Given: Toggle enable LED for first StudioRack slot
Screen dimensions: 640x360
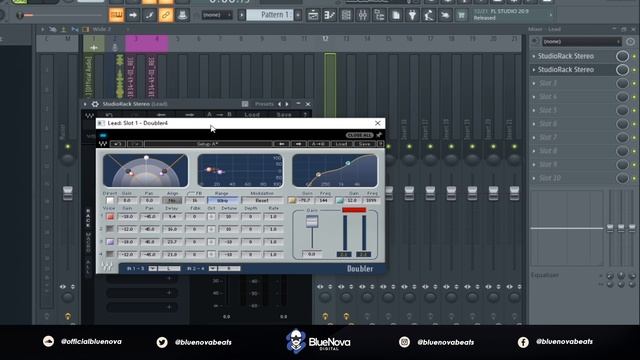Looking at the screenshot, I should tap(634, 56).
